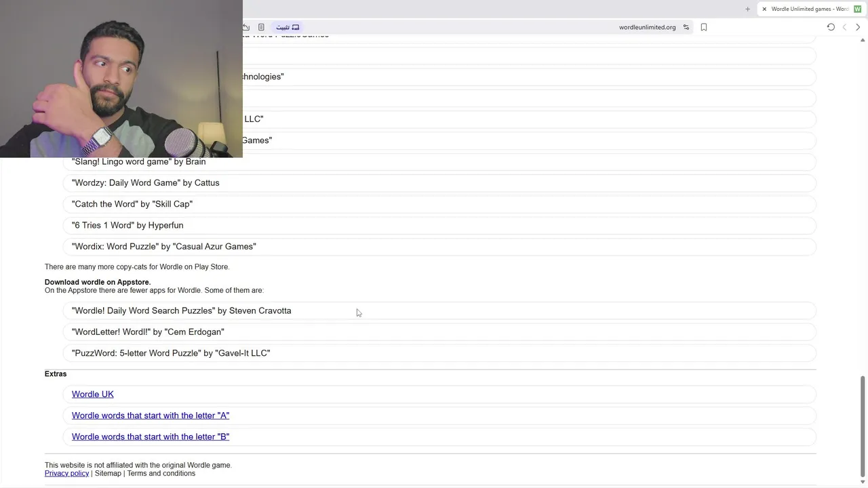This screenshot has width=868, height=488.
Task: Click the green W tab favicon
Action: coord(858,9)
